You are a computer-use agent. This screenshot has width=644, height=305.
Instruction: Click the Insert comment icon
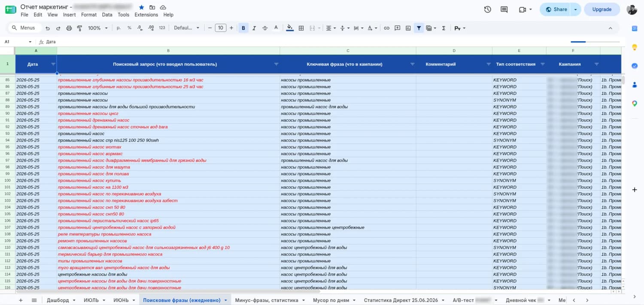click(398, 28)
